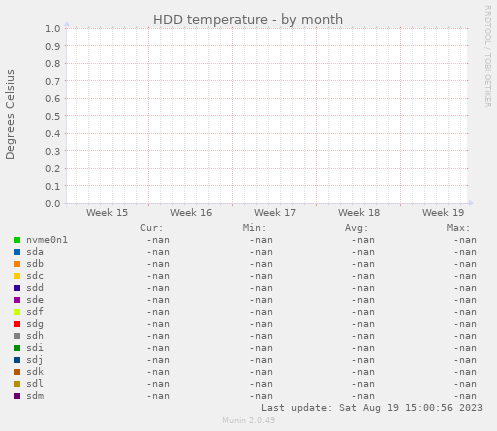
Task: Click the lime sdf legend swatch
Action: 17,312
